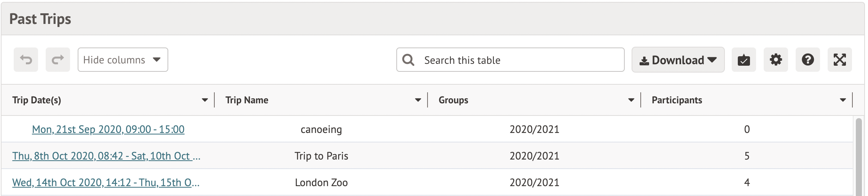Select the Trip to Paris name cell

pyautogui.click(x=321, y=156)
